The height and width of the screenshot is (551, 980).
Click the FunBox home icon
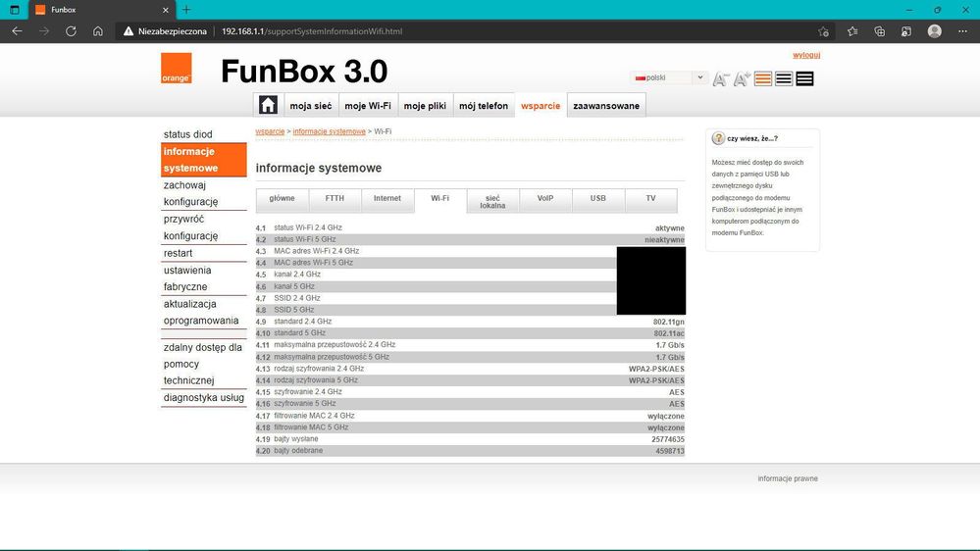[x=268, y=105]
